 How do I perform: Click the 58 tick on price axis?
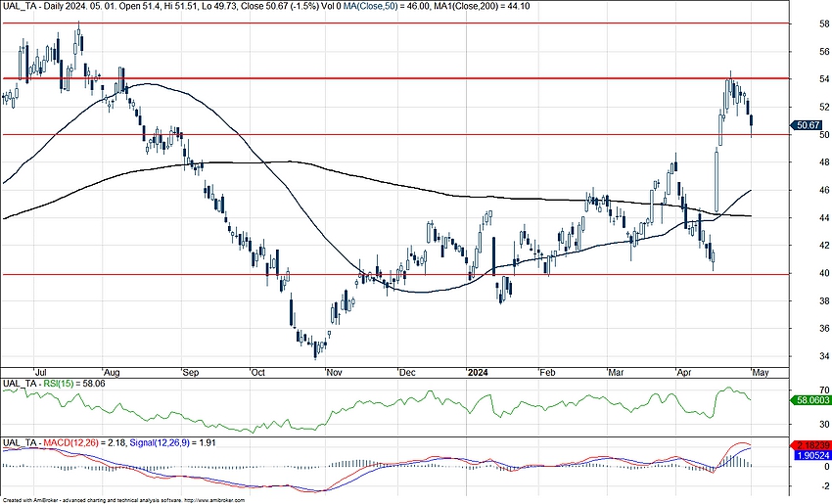click(x=798, y=23)
